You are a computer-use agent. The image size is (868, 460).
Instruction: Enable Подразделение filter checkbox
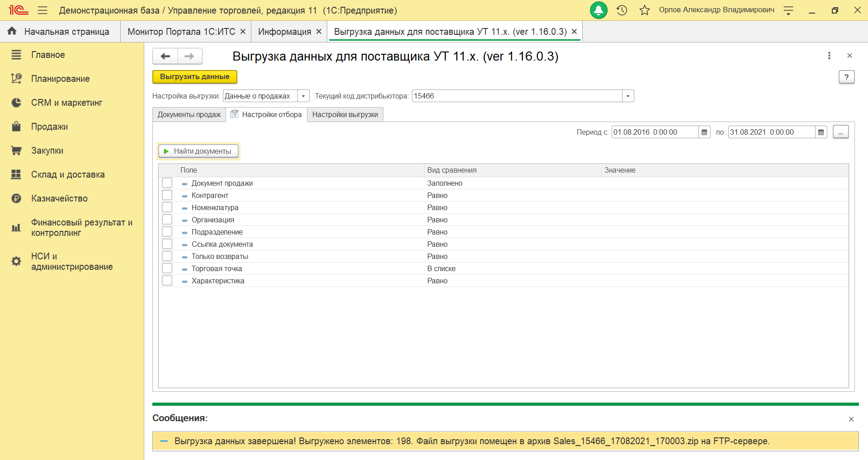point(167,232)
